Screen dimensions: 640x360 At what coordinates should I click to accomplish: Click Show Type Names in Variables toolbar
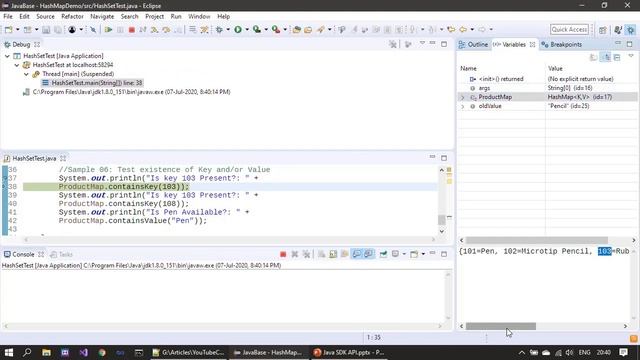(594, 58)
